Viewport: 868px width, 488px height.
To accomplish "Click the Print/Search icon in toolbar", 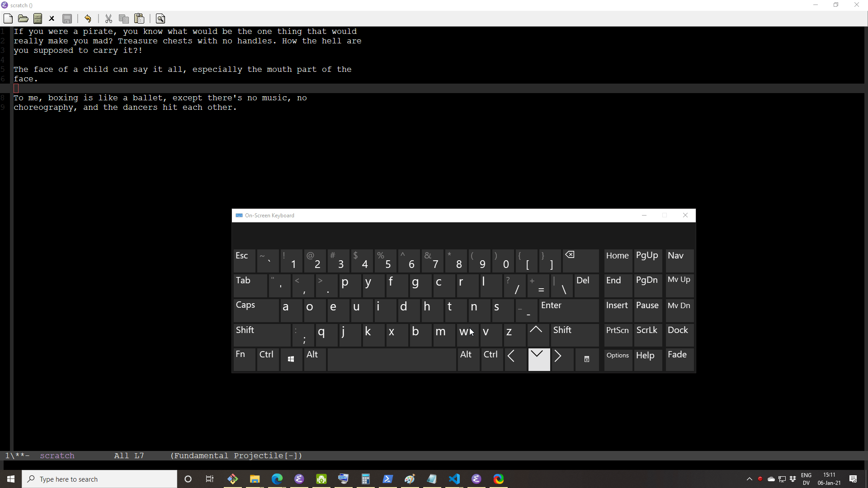I will click(x=160, y=19).
